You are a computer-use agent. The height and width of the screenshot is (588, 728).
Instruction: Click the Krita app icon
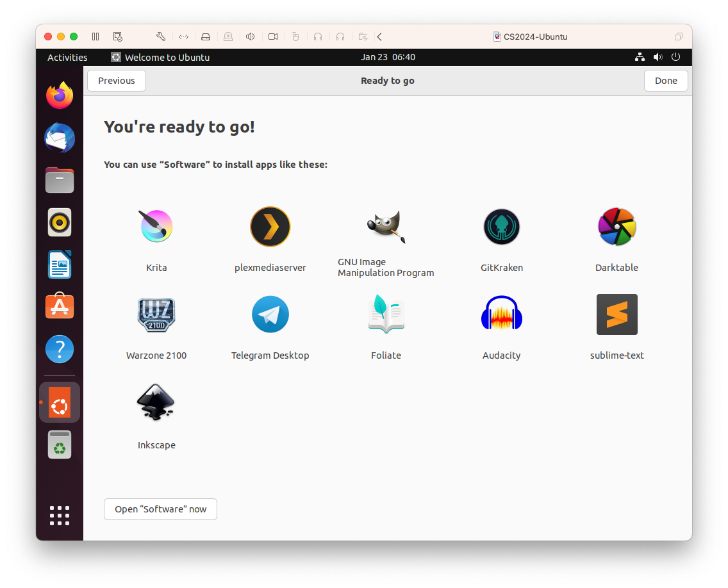[156, 227]
